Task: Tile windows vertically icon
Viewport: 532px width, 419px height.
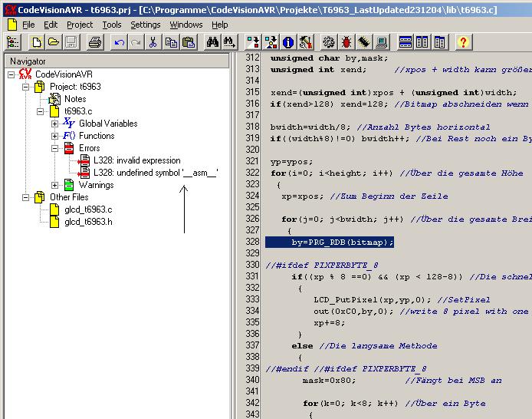Action: tap(422, 42)
